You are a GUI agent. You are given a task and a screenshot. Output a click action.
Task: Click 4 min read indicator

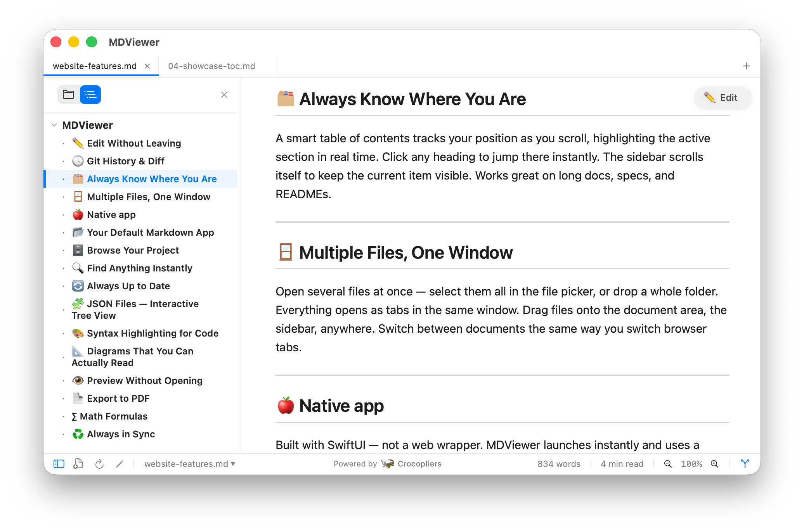pyautogui.click(x=622, y=464)
